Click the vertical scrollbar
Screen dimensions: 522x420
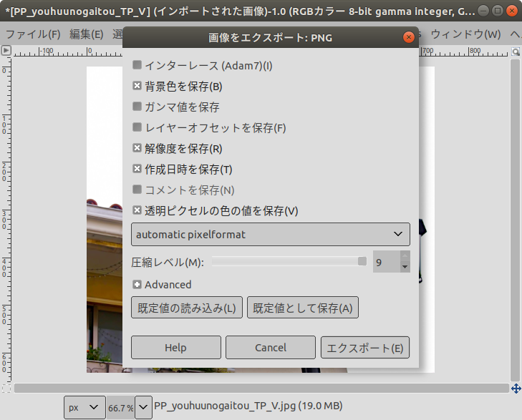click(515, 220)
